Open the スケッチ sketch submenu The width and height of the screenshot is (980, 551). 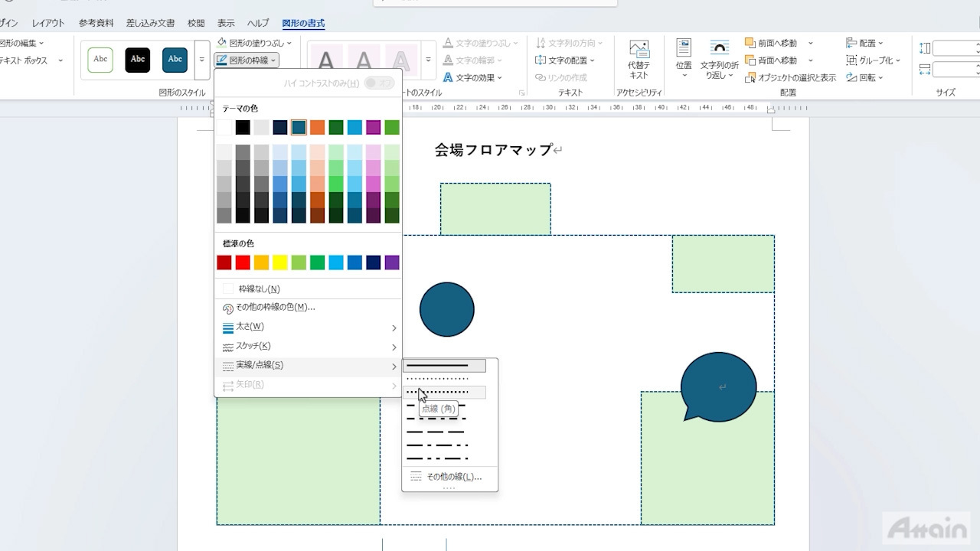click(308, 346)
